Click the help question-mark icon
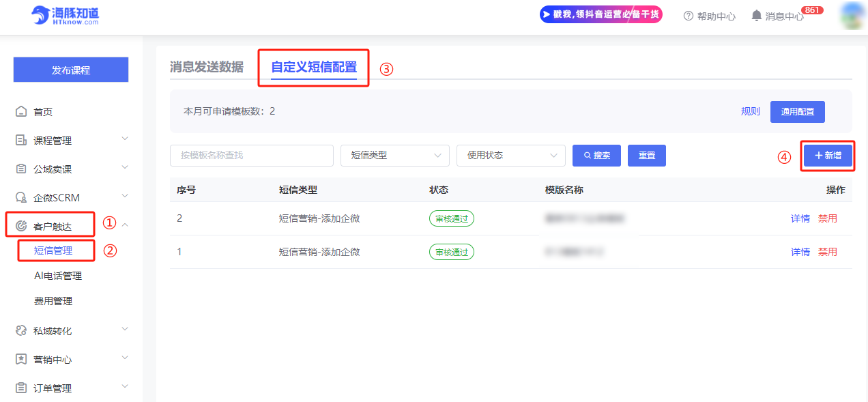This screenshot has height=402, width=868. coord(689,16)
